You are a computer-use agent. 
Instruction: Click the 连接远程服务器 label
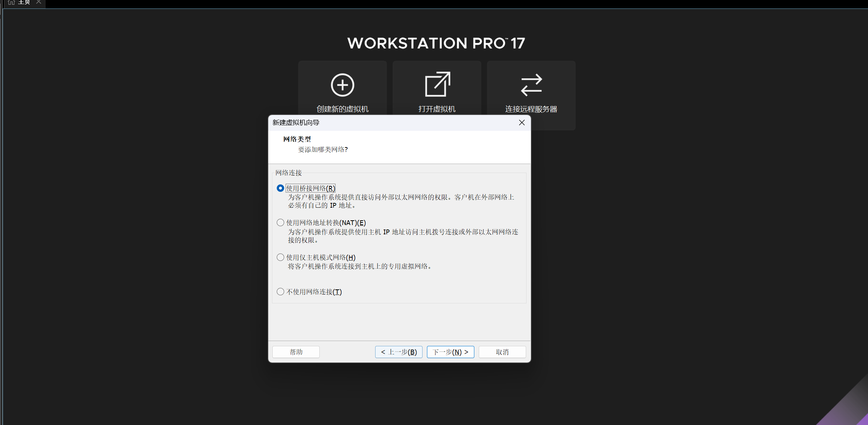[x=531, y=109]
